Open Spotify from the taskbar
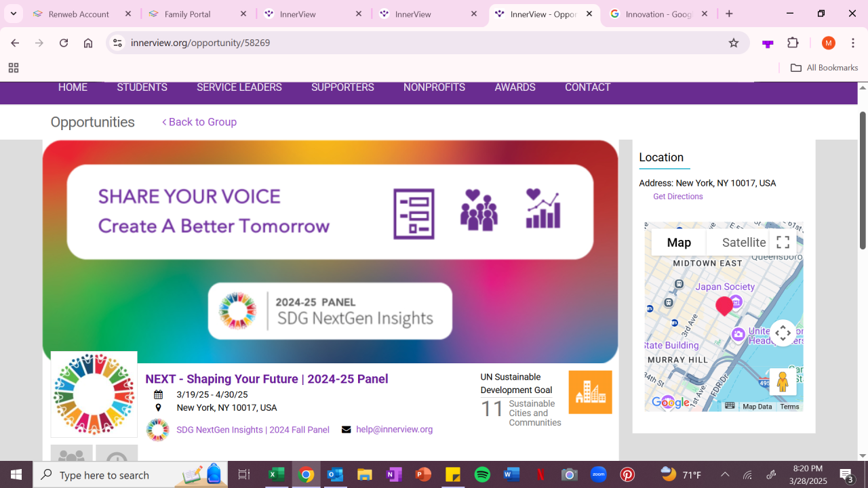The height and width of the screenshot is (488, 868). coord(482,474)
